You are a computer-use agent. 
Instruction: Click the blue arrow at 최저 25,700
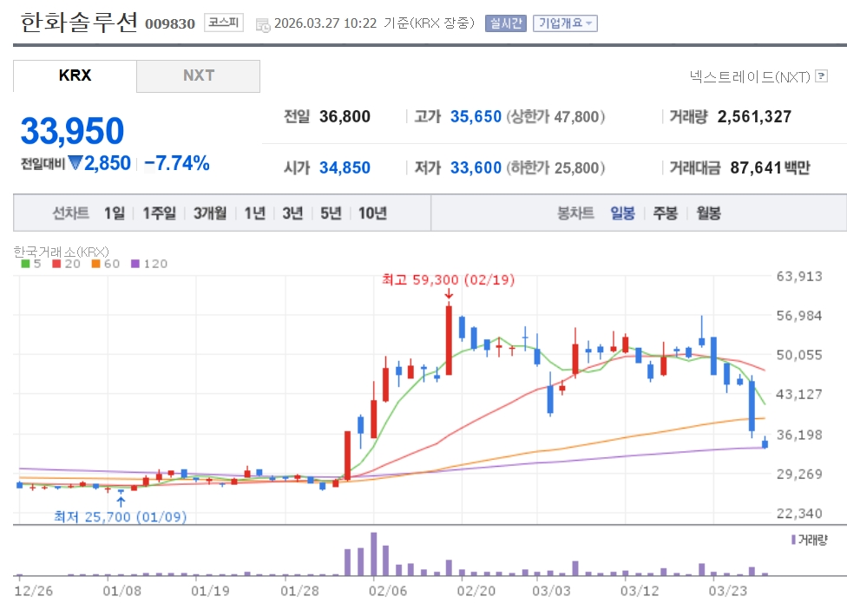click(x=121, y=500)
